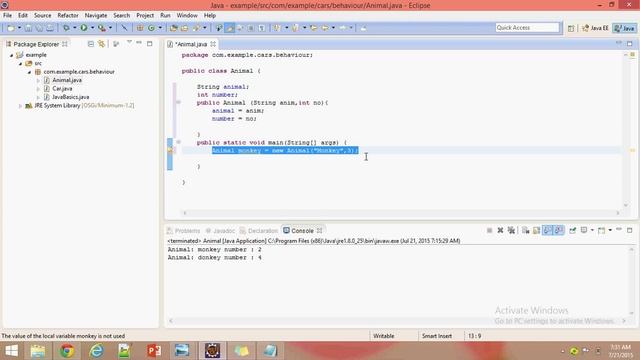Viewport: 640px width, 360px height.
Task: Click the Windows Start button
Action: [x=11, y=351]
